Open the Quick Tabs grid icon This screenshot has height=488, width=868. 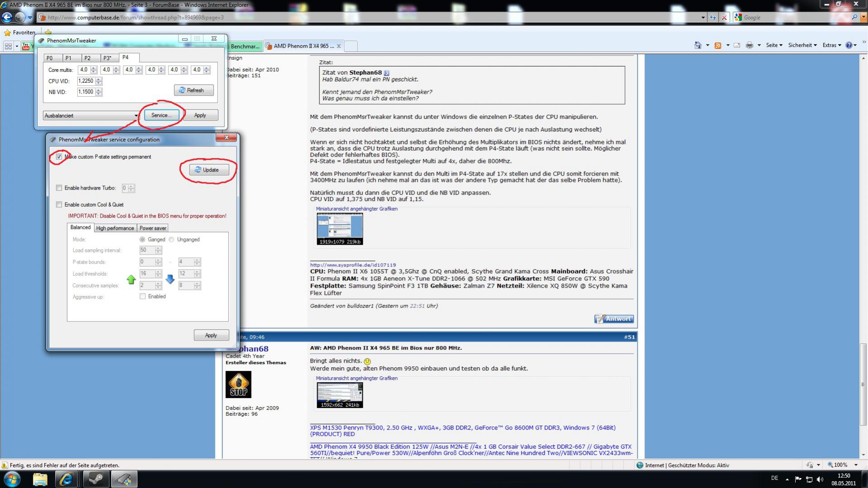(x=8, y=46)
